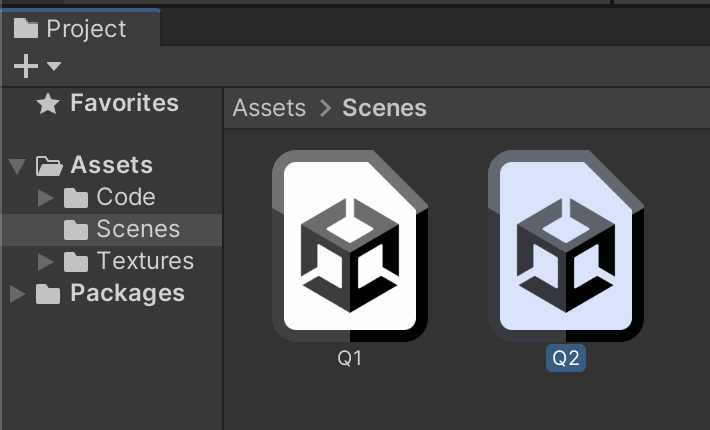Click Scenes in the breadcrumb path
Viewport: 710px width, 430px height.
(x=384, y=108)
